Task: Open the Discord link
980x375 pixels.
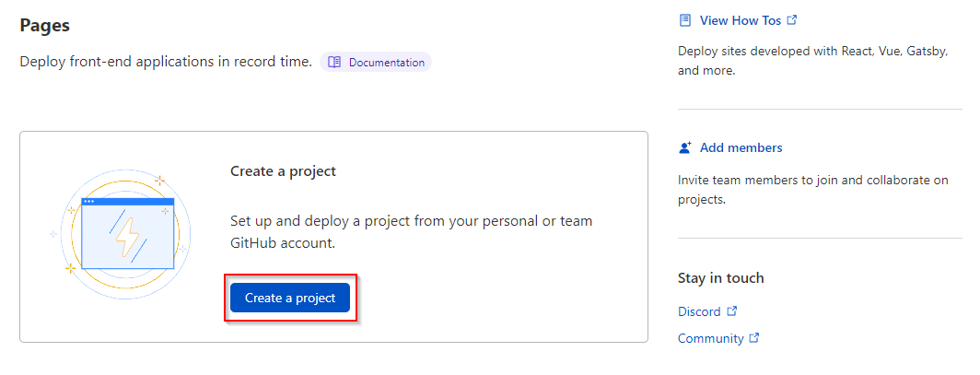Action: (x=699, y=311)
